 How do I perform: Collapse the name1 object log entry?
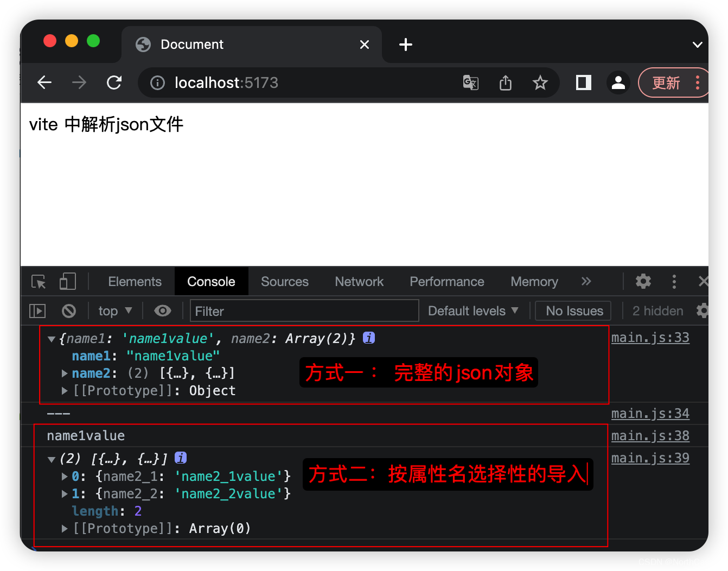(52, 339)
